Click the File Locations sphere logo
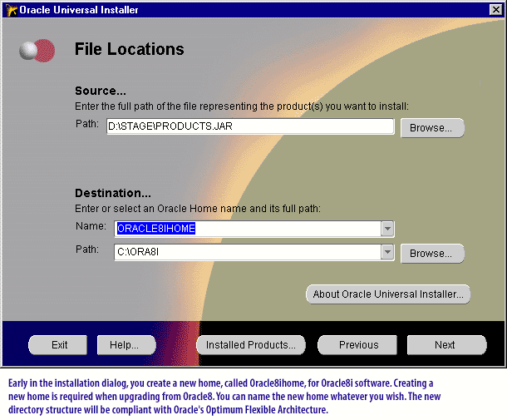The width and height of the screenshot is (507, 420). (x=37, y=51)
